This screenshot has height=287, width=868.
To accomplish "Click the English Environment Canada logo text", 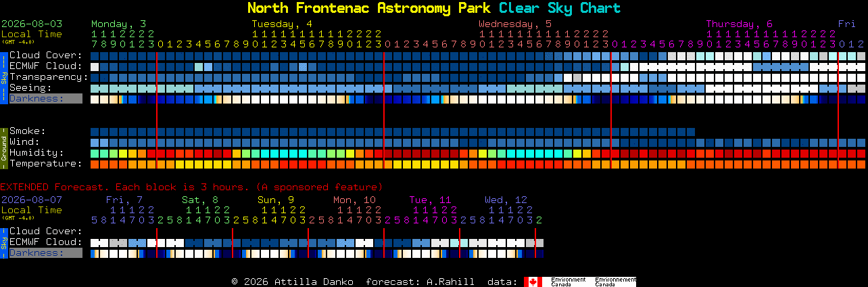I will (569, 282).
